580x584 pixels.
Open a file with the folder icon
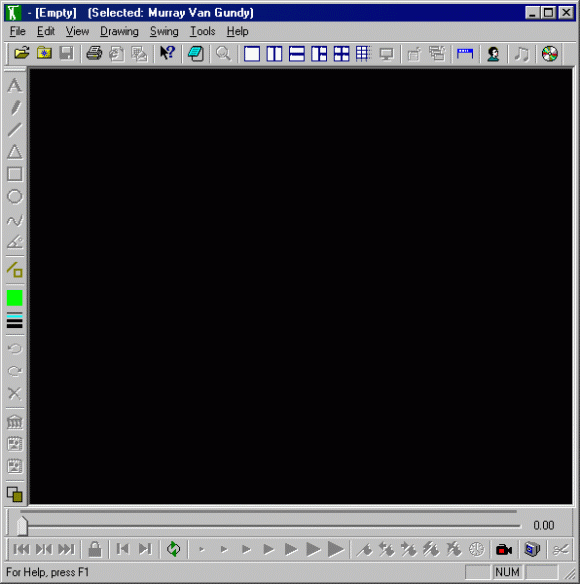coord(22,54)
